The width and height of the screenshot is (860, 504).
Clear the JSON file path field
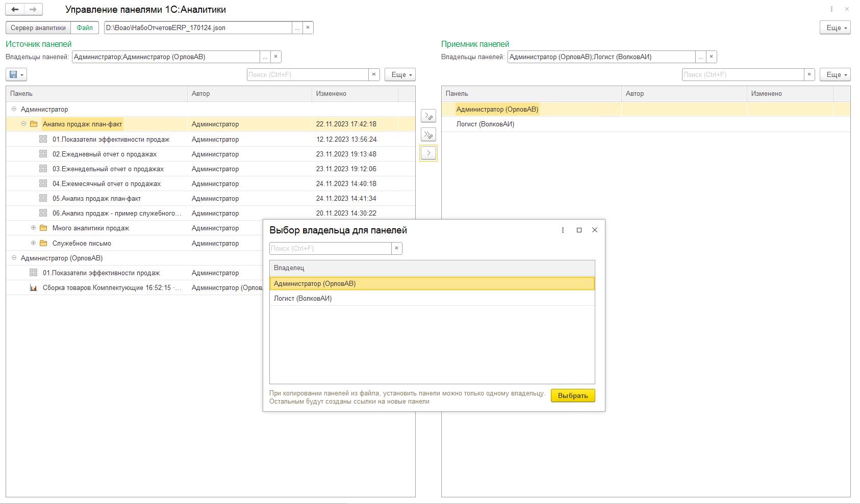point(308,28)
